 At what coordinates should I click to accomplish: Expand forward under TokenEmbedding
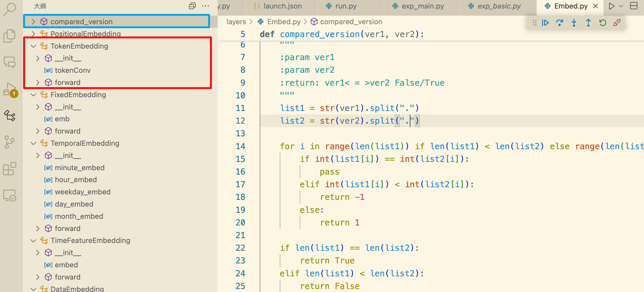pyautogui.click(x=38, y=82)
